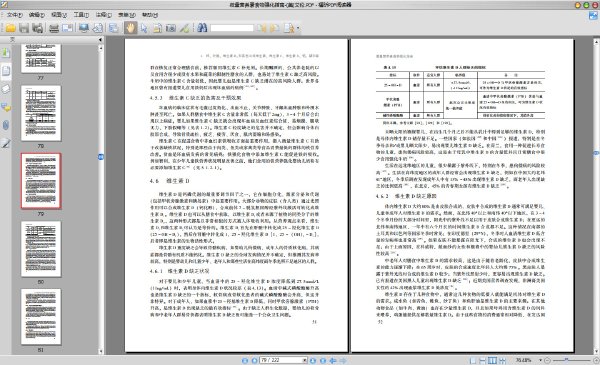Switch to continuous facing view mode

[502, 360]
